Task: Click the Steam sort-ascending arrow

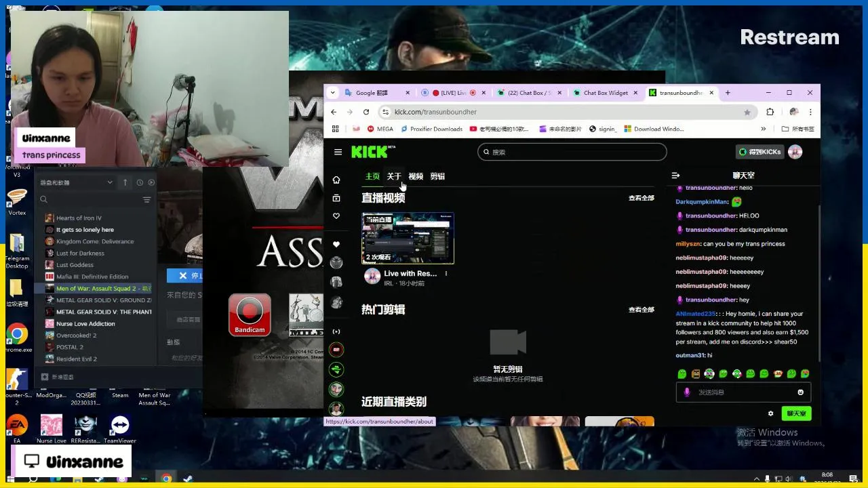Action: (125, 182)
